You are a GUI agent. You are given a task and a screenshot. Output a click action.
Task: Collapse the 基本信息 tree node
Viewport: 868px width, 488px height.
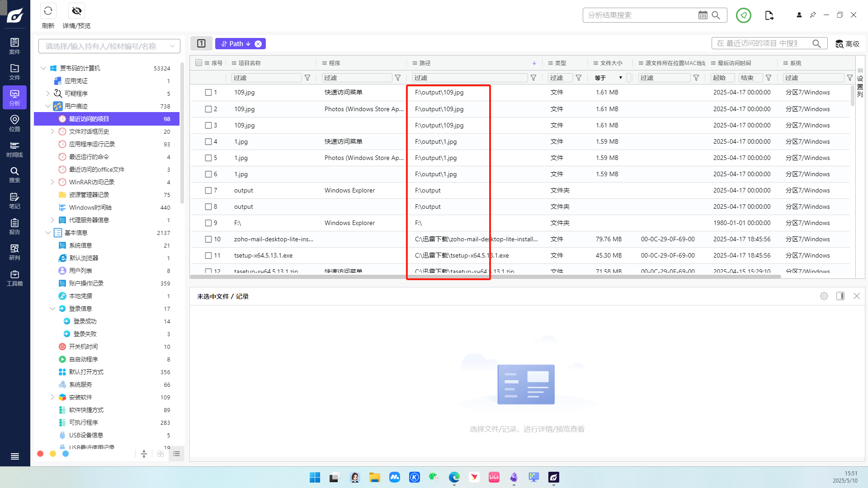pyautogui.click(x=48, y=233)
